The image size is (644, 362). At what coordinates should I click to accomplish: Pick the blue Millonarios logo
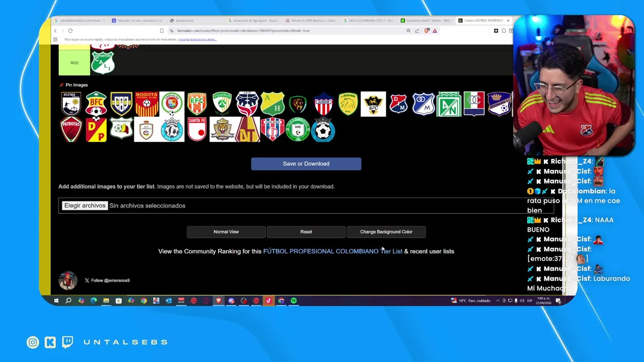coord(424,104)
